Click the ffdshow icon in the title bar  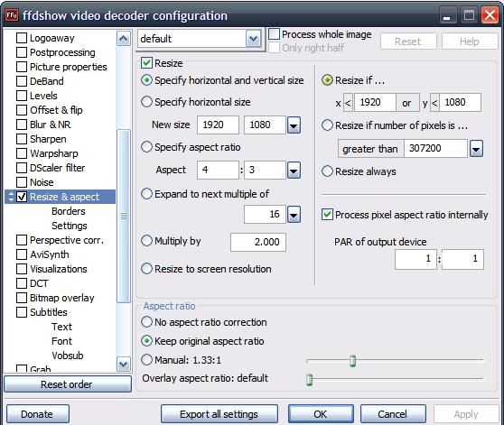pyautogui.click(x=12, y=15)
